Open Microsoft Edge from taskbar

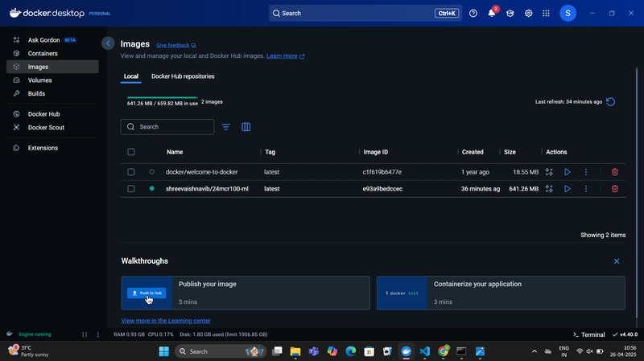click(351, 351)
